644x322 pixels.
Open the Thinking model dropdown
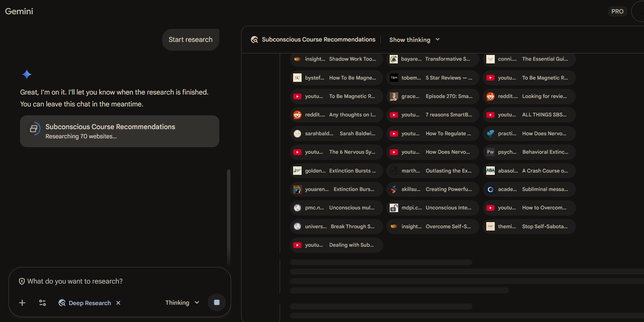coord(182,303)
